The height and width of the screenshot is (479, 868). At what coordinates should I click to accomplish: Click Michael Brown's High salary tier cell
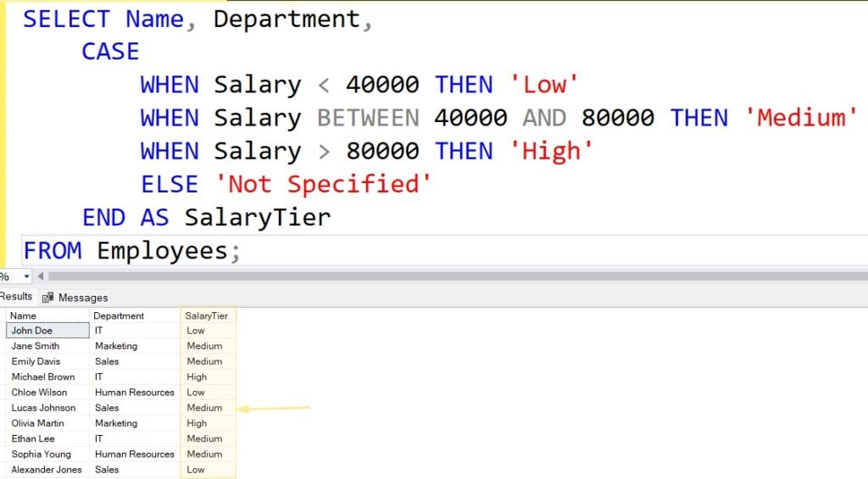tap(209, 377)
